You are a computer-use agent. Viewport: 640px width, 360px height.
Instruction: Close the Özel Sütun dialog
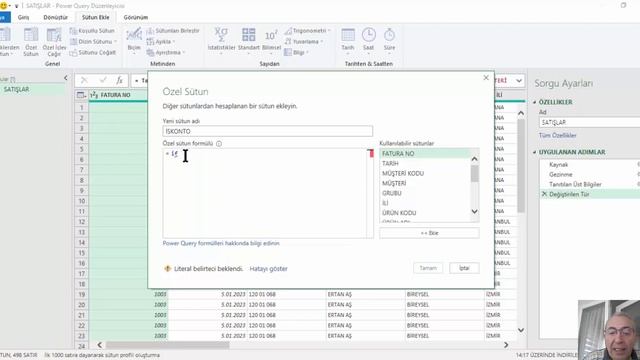pos(486,78)
